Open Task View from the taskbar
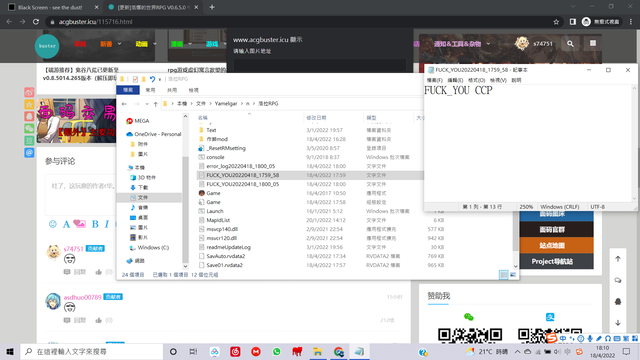Screen dimensions: 640x360 [193, 351]
